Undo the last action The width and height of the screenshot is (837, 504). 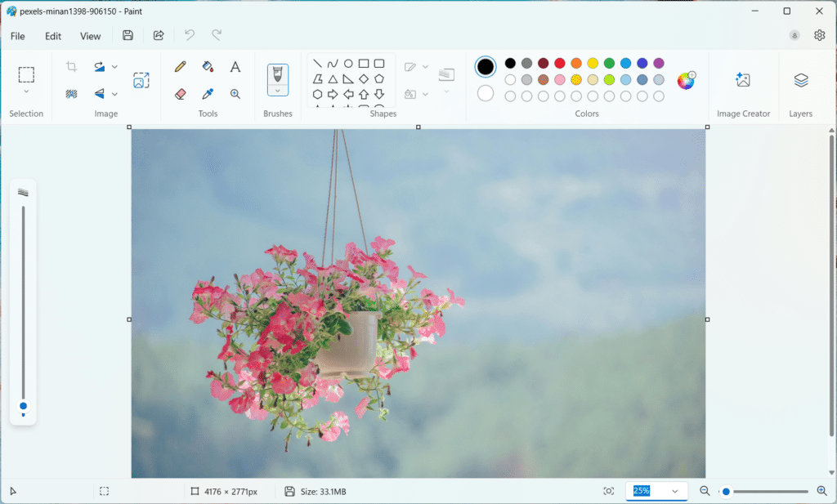(189, 35)
